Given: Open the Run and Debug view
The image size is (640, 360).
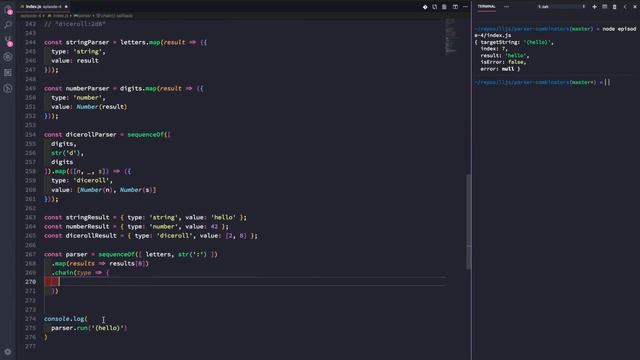Looking at the screenshot, I should point(8,57).
